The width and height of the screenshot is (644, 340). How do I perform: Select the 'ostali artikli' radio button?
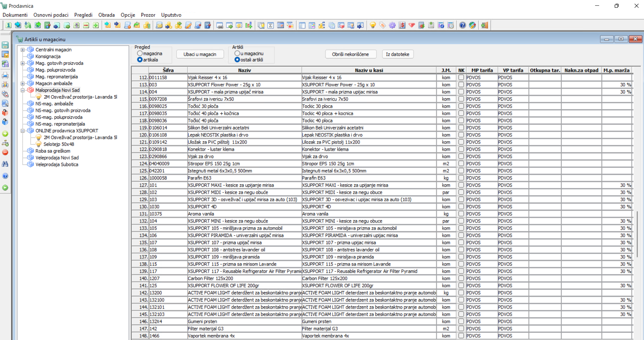[237, 60]
